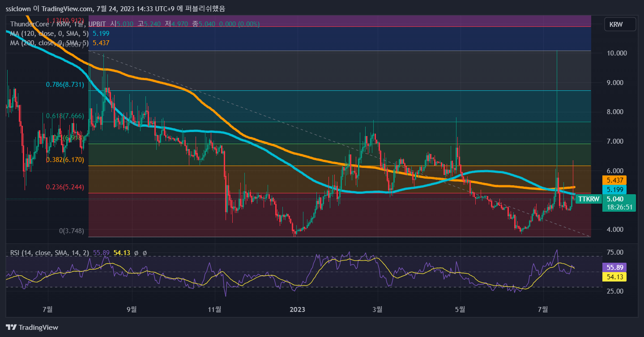This screenshot has height=337, width=644.
Task: Click the MA (200, close, 0, SMA, 5) legend
Action: [51, 43]
